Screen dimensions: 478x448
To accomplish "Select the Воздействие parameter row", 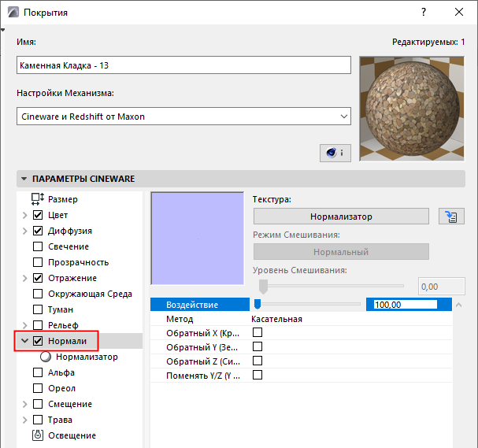I will point(301,305).
